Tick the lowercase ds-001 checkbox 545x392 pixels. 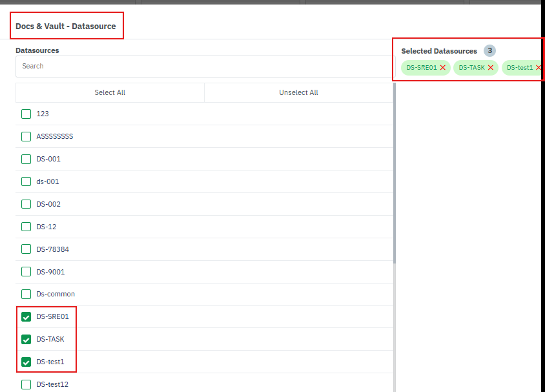pos(26,181)
